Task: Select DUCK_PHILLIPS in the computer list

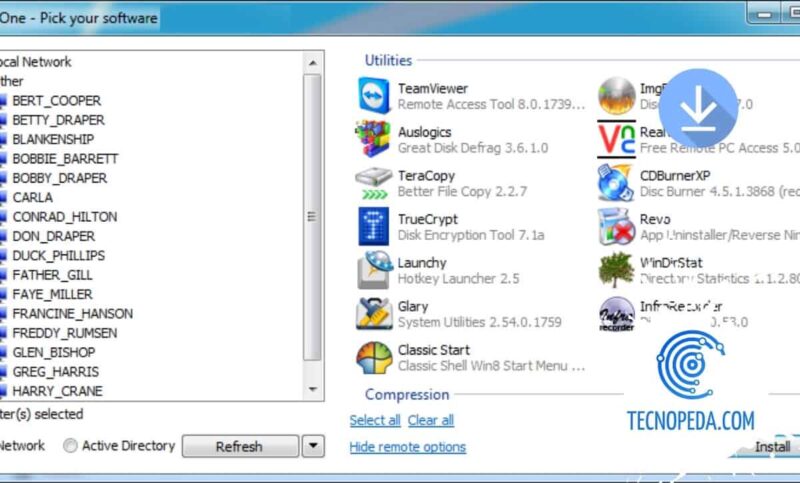Action: (59, 256)
